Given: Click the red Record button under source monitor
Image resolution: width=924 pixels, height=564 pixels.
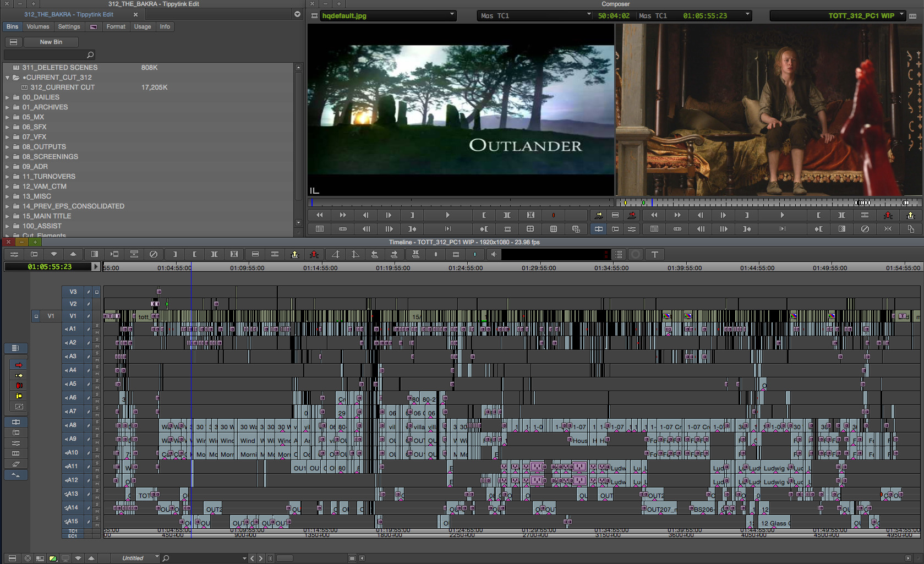Looking at the screenshot, I should [x=554, y=215].
